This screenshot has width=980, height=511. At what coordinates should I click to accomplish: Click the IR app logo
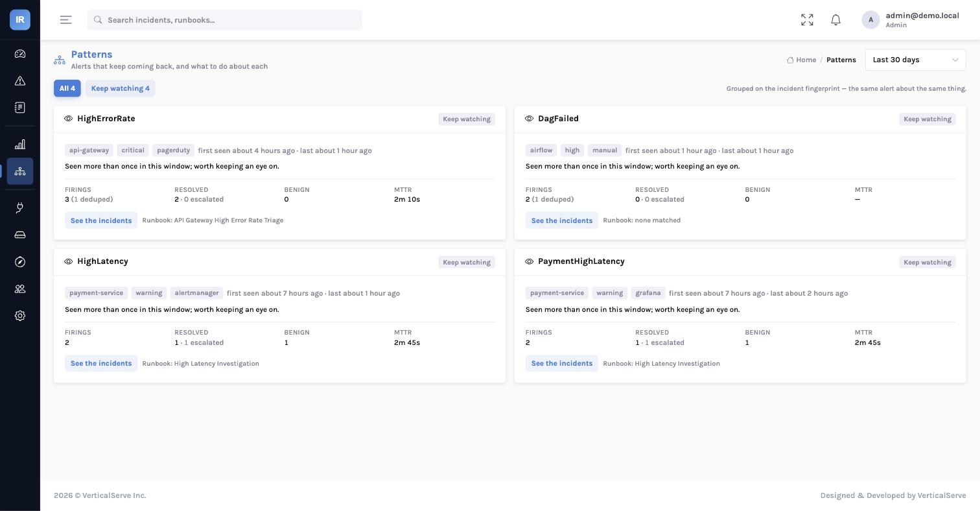click(x=20, y=19)
